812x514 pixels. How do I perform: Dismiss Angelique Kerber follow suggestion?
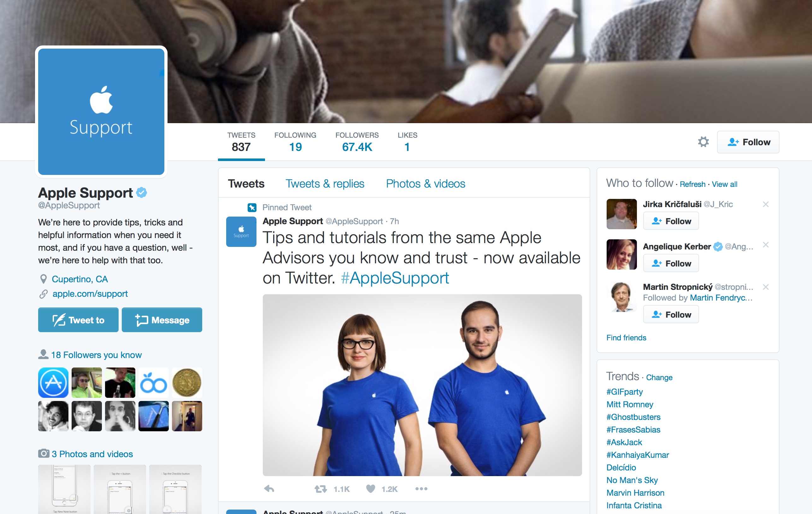click(x=765, y=245)
